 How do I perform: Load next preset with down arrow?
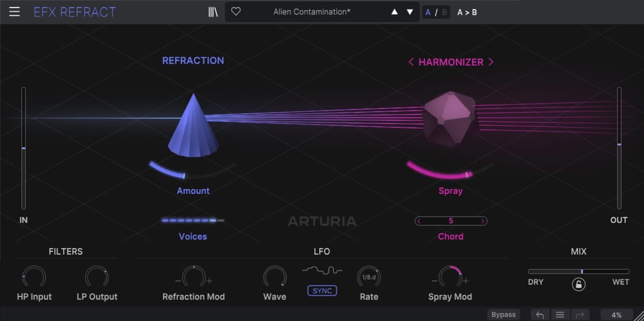pyautogui.click(x=410, y=12)
